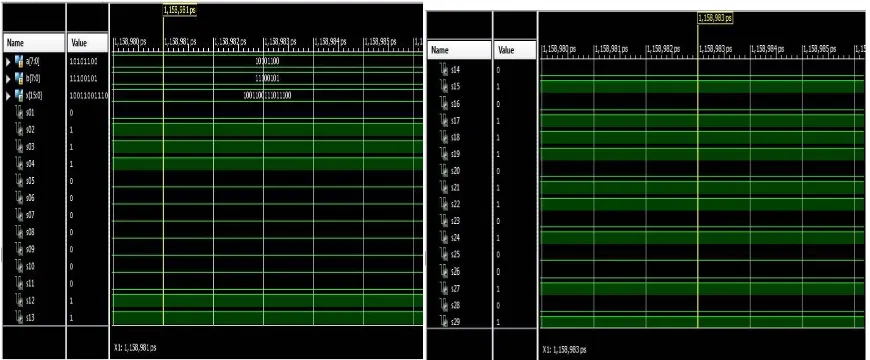Click the signal icon for s21
This screenshot has width=870, height=360.
443,188
